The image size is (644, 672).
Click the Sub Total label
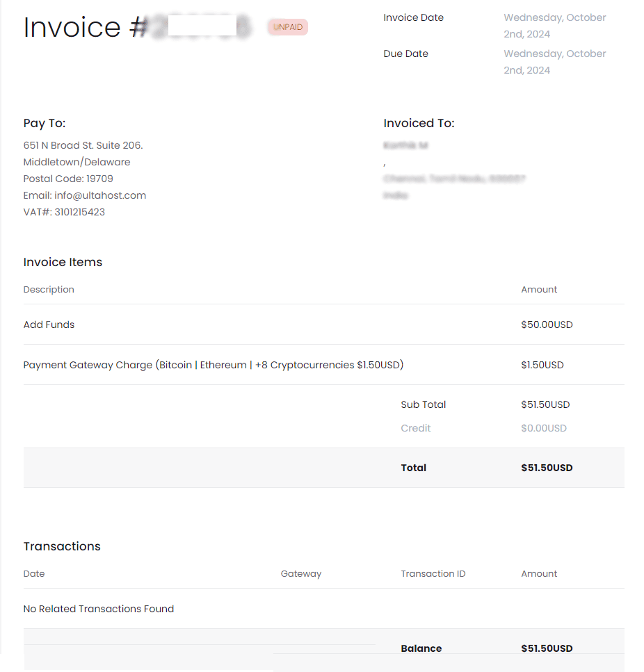coord(423,404)
